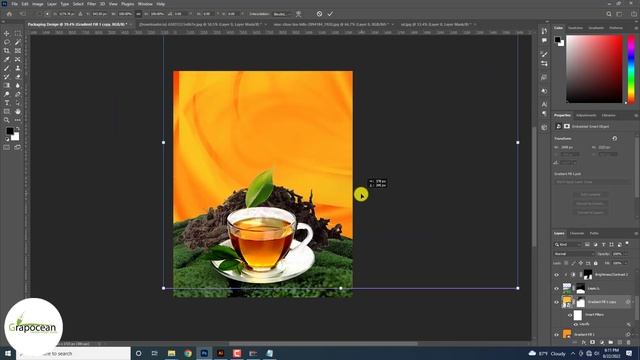Select the Magic Wand tool
The image size is (640, 360).
18,42
